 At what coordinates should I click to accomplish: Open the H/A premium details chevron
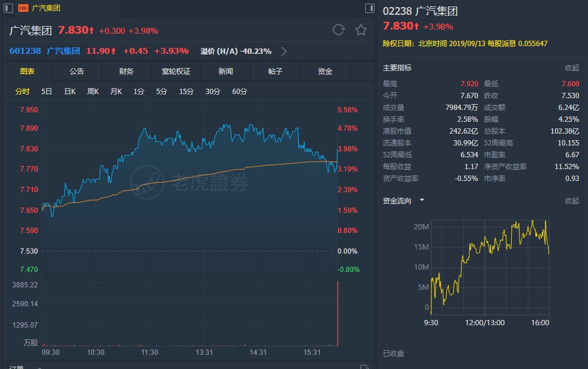[284, 51]
